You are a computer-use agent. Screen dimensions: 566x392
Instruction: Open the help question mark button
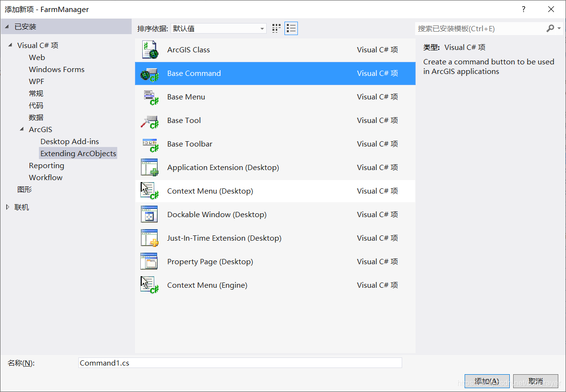(x=523, y=10)
